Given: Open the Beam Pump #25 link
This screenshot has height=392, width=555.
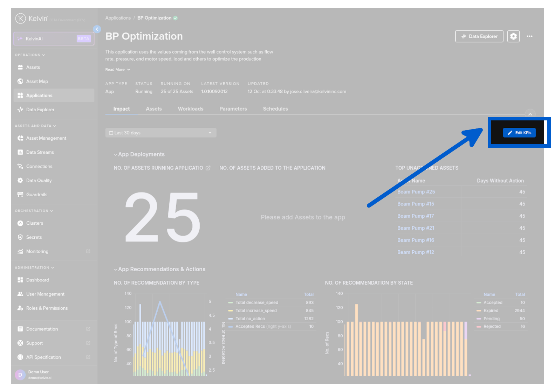Looking at the screenshot, I should [x=416, y=192].
